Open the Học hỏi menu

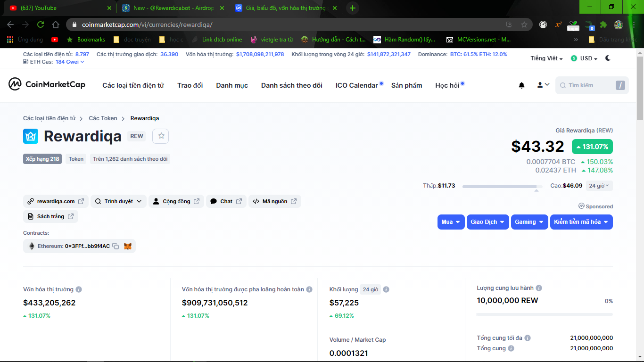(447, 85)
